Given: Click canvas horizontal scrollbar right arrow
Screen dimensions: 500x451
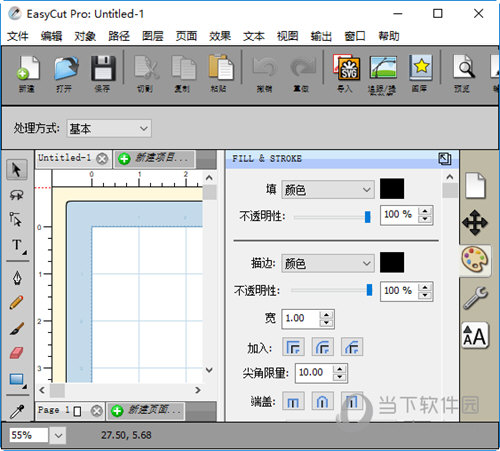Looking at the screenshot, I should pyautogui.click(x=198, y=390).
